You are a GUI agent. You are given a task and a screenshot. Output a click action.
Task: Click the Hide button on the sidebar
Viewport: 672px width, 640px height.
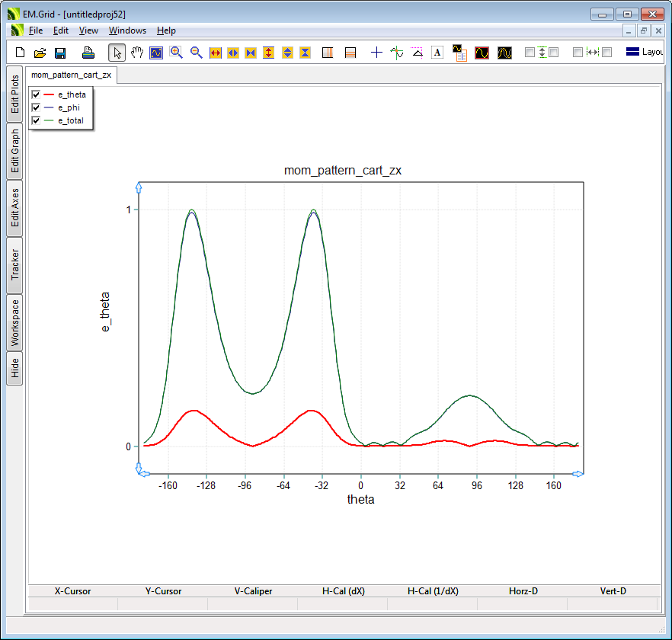(x=14, y=369)
